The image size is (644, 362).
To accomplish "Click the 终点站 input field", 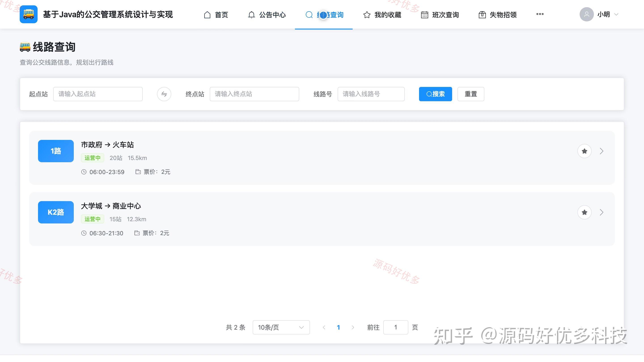I will point(254,94).
